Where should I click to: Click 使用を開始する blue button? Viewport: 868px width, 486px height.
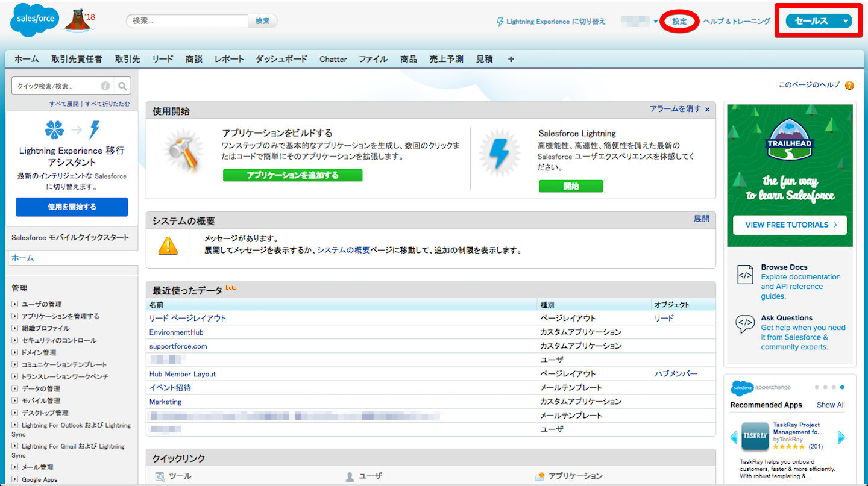(72, 207)
